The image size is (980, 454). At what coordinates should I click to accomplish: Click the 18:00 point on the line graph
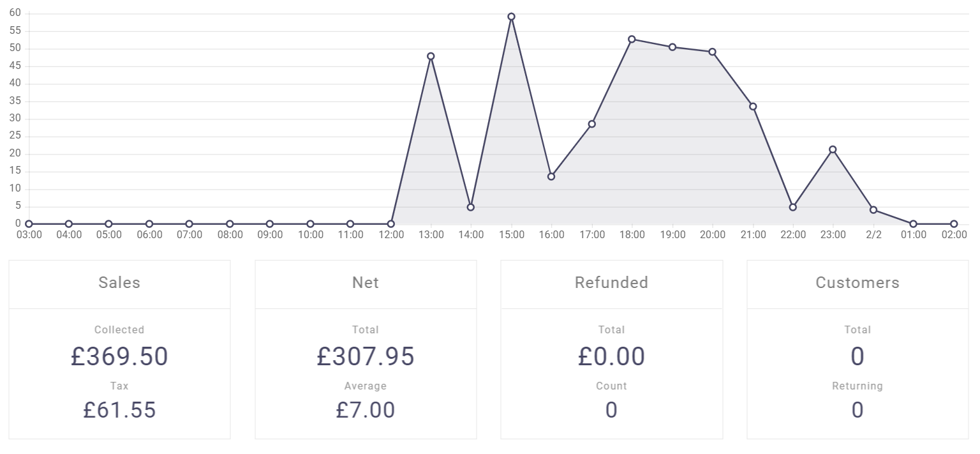632,40
